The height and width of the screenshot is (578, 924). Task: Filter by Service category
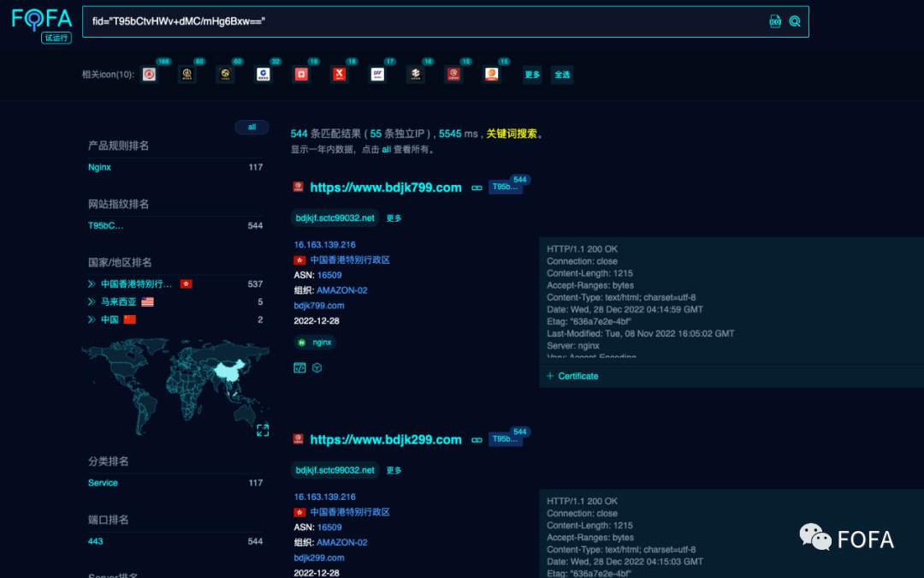tap(104, 482)
